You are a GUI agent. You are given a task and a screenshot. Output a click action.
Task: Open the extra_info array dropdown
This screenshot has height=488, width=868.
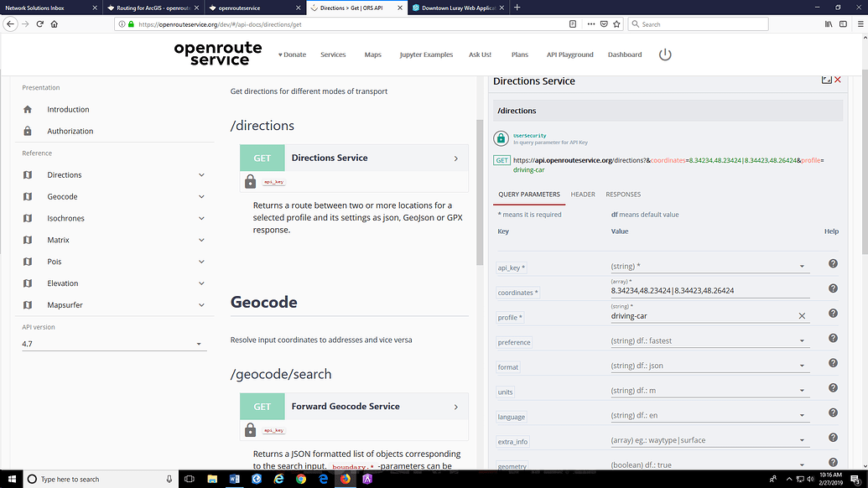pos(709,440)
